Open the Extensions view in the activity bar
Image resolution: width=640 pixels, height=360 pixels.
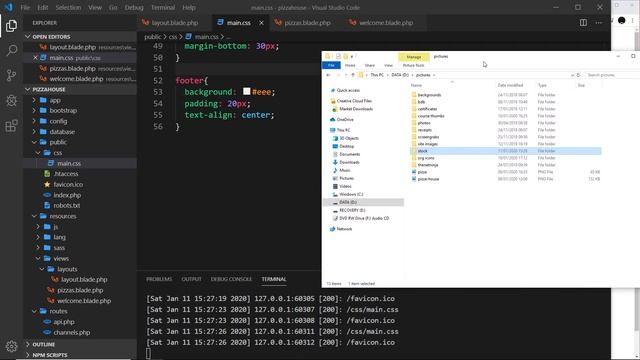pos(11,126)
